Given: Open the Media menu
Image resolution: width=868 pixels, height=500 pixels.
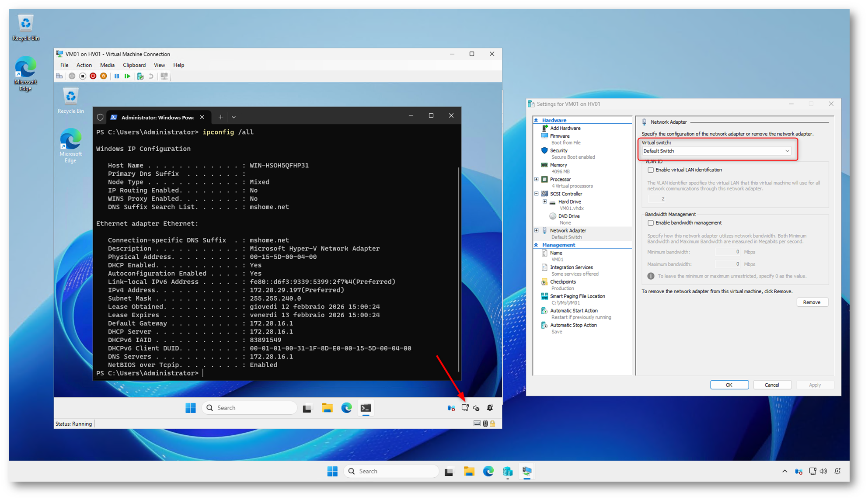Looking at the screenshot, I should (107, 65).
